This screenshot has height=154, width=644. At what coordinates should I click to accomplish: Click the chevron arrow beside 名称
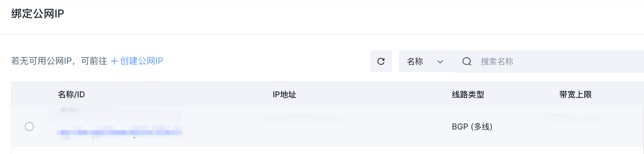(x=440, y=62)
